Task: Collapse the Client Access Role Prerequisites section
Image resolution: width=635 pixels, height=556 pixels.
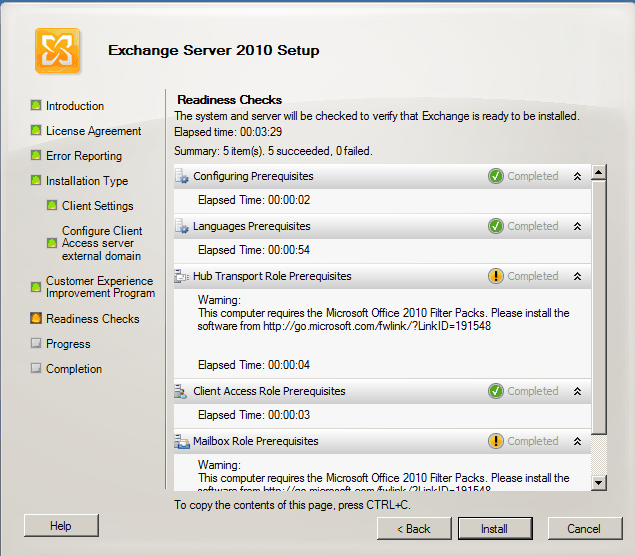Action: point(577,391)
